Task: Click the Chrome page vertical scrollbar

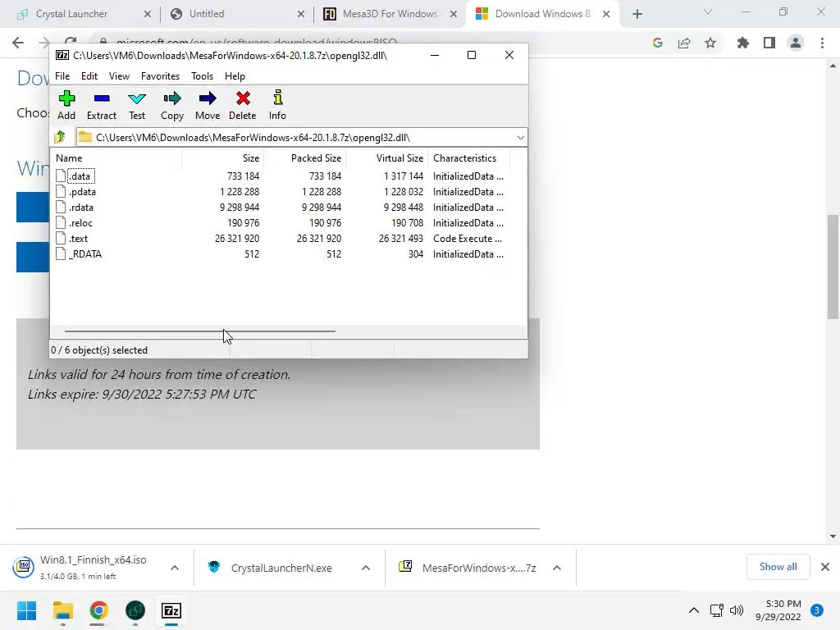Action: (x=833, y=267)
